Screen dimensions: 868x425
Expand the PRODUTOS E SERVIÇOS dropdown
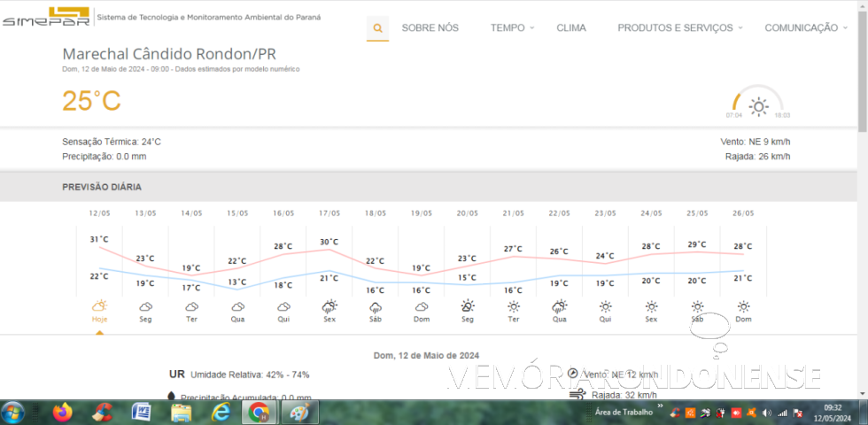click(680, 28)
